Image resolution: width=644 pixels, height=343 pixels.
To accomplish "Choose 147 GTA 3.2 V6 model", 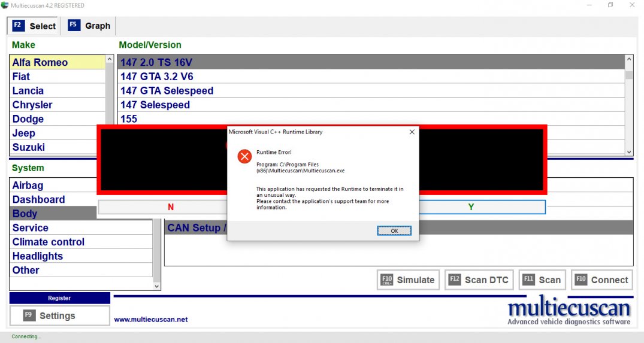I will [157, 77].
